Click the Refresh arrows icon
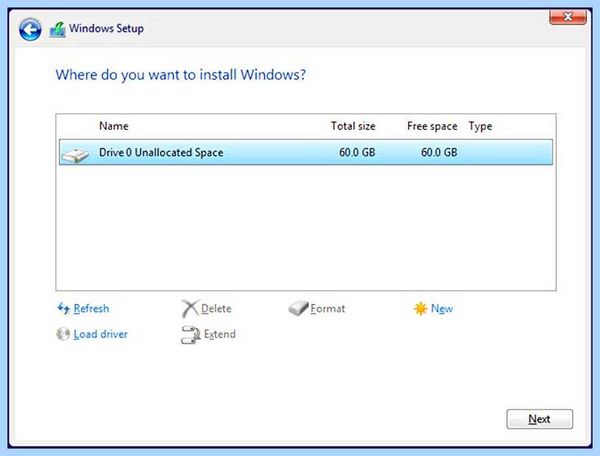This screenshot has width=600, height=456. click(64, 308)
